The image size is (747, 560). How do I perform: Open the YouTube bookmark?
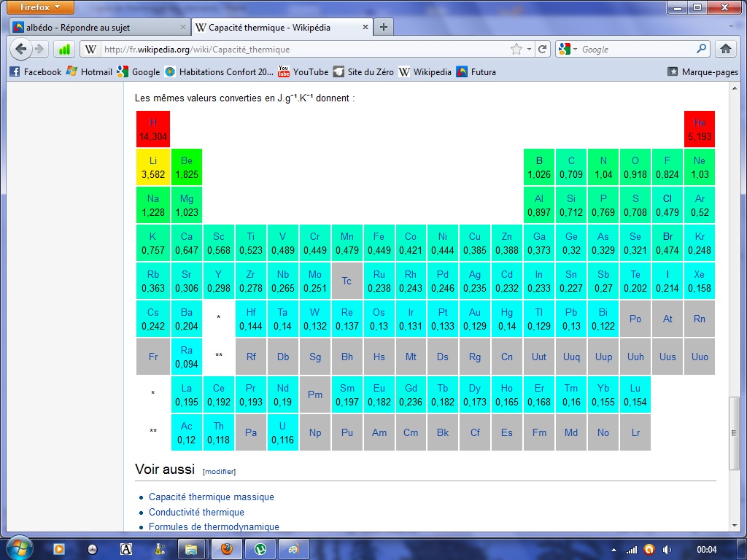pyautogui.click(x=303, y=72)
